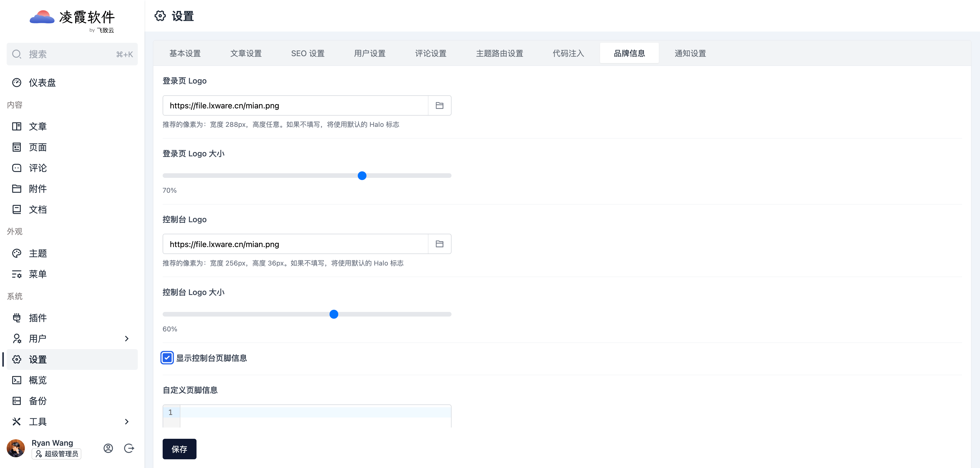
Task: Click the 用户 user icon
Action: [17, 338]
